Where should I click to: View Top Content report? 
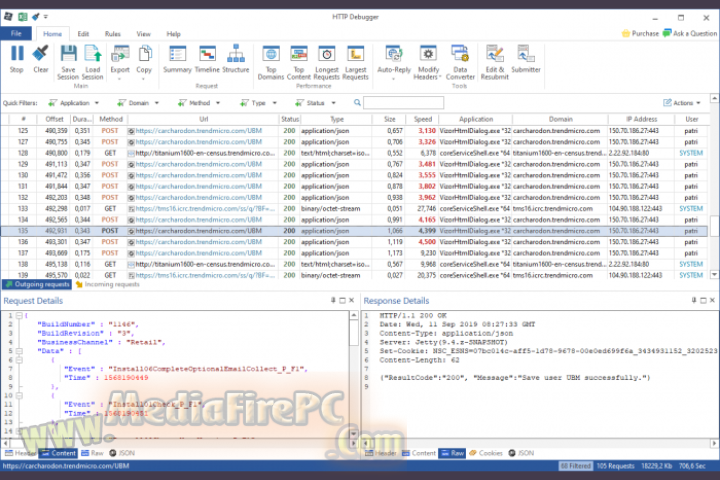click(x=299, y=62)
